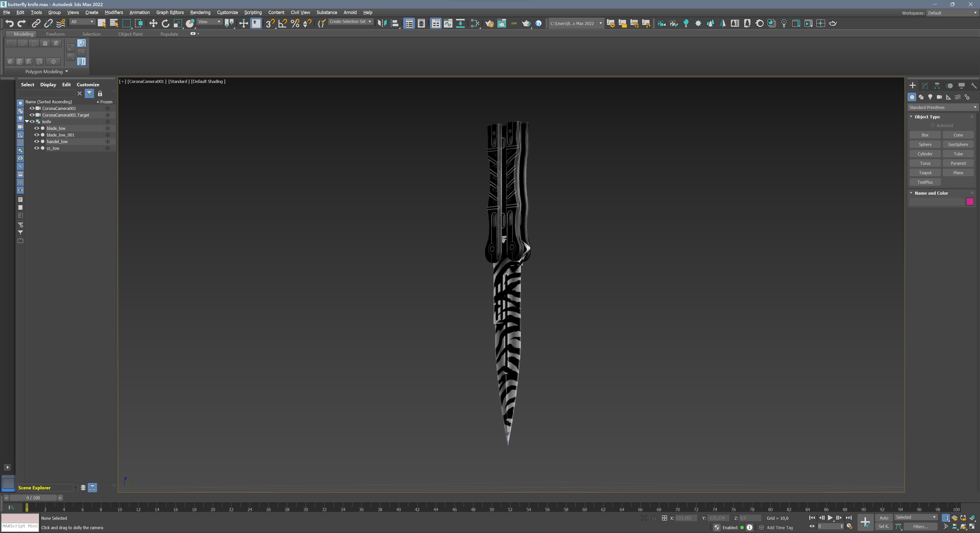This screenshot has height=533, width=980.
Task: Select the Lights category icon
Action: point(930,97)
